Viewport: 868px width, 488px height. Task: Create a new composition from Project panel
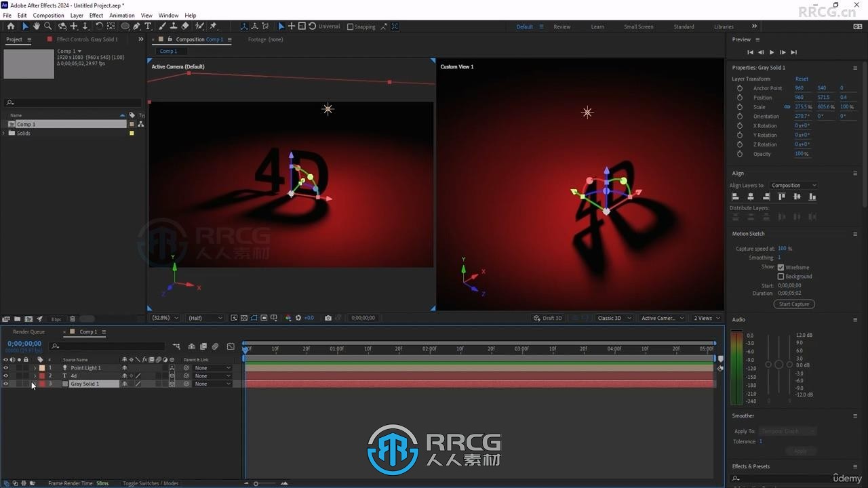tap(28, 319)
